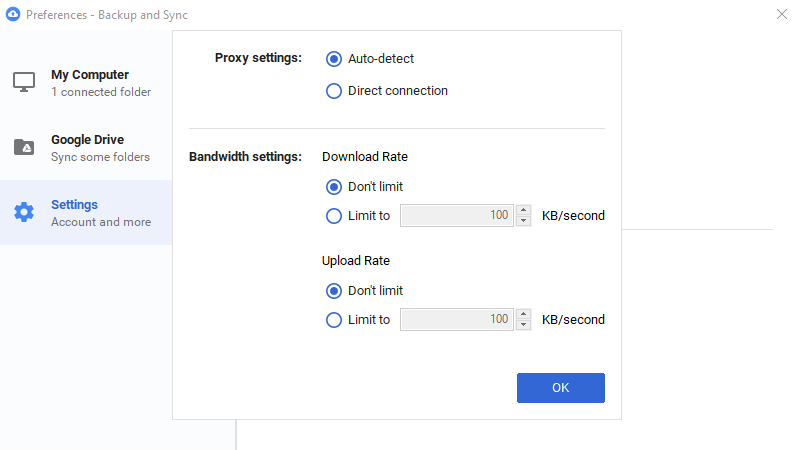Click the My Computer monitor icon

coord(24,82)
